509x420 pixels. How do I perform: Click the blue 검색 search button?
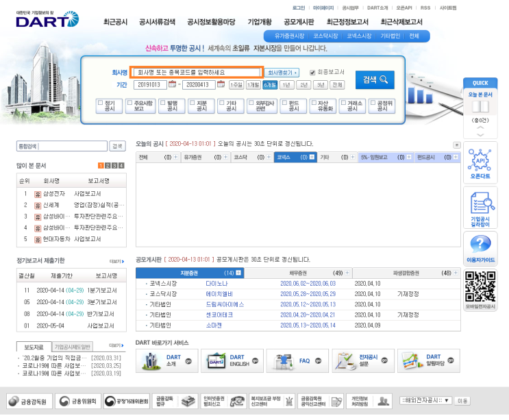(375, 79)
